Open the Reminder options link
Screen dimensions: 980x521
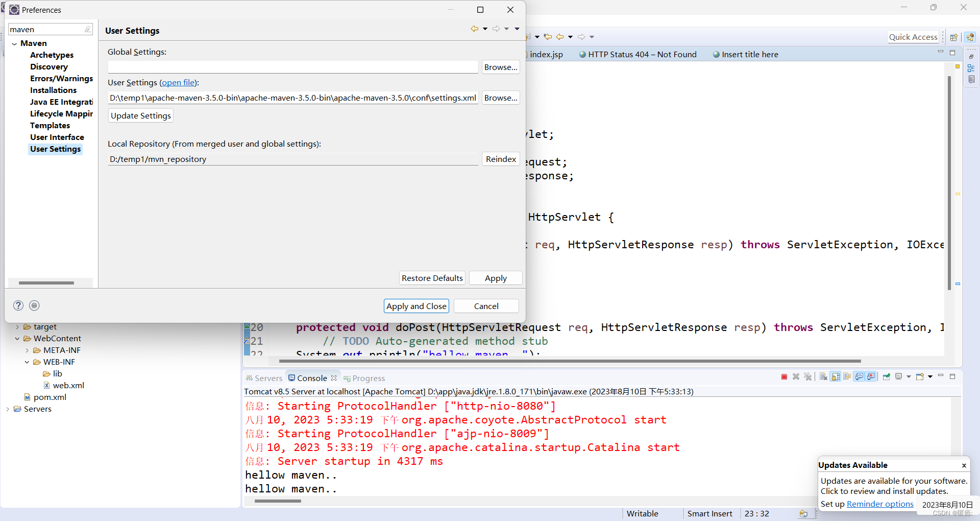[x=880, y=504]
